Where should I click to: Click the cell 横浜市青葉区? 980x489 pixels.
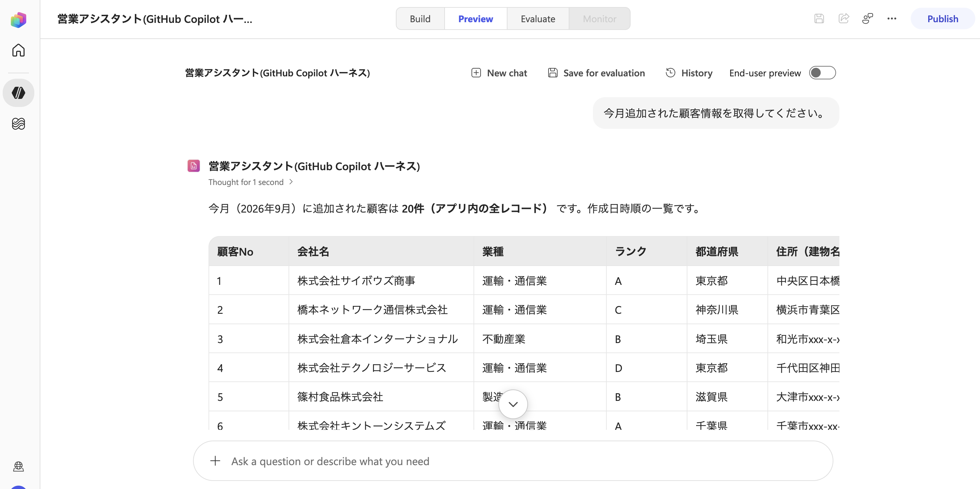[803, 309]
